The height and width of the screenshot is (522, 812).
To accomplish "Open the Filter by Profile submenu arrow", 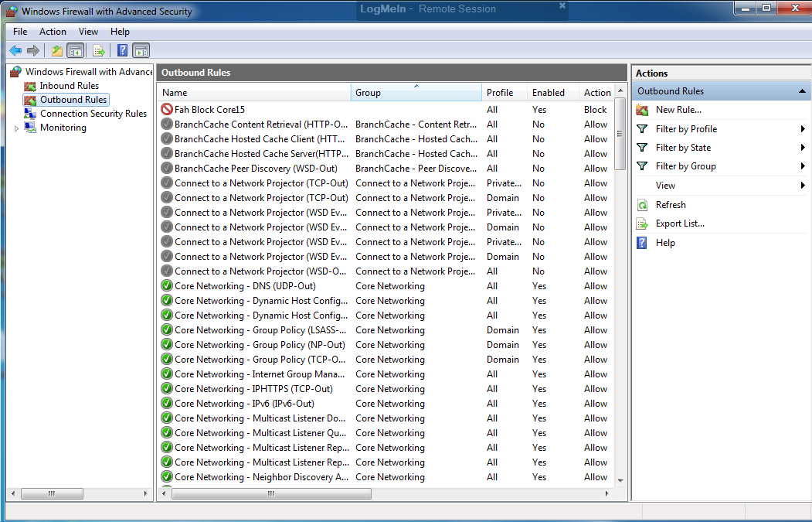I will [x=803, y=128].
